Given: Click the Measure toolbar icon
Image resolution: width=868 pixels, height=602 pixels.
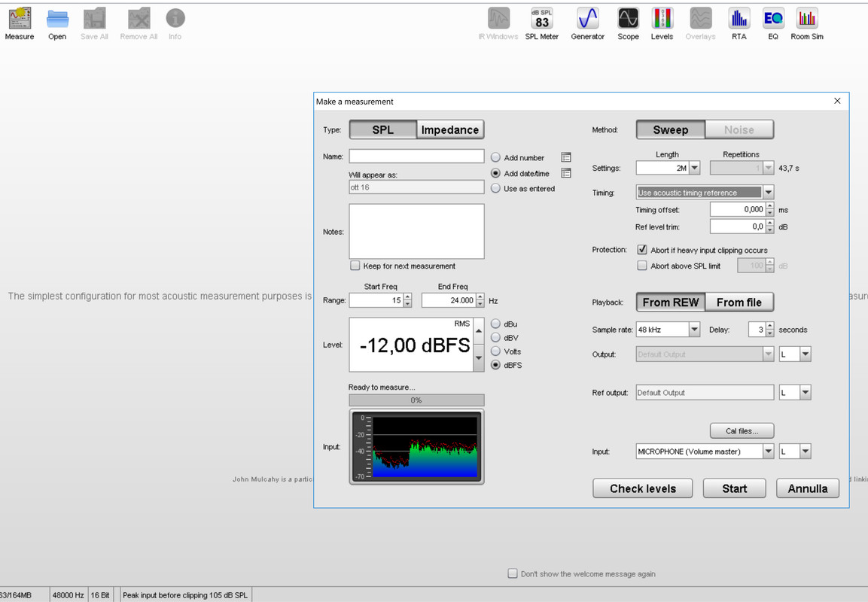Looking at the screenshot, I should click(x=20, y=24).
